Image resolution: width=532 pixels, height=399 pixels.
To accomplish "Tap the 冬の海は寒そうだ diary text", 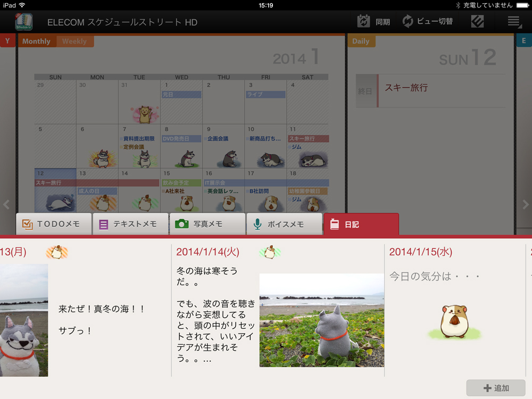I will pyautogui.click(x=207, y=276).
